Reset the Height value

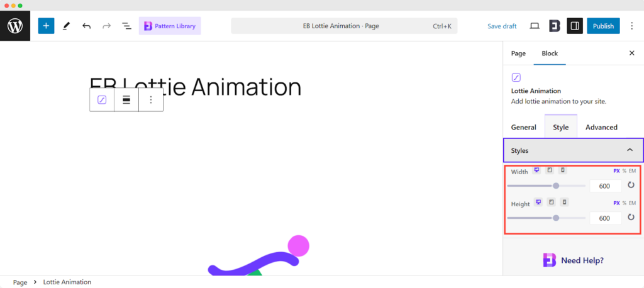(631, 218)
